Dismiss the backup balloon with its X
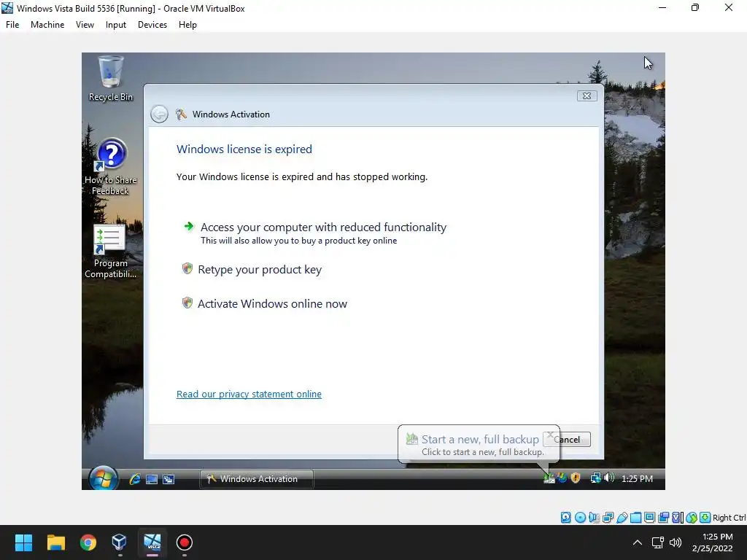This screenshot has height=560, width=747. (550, 435)
